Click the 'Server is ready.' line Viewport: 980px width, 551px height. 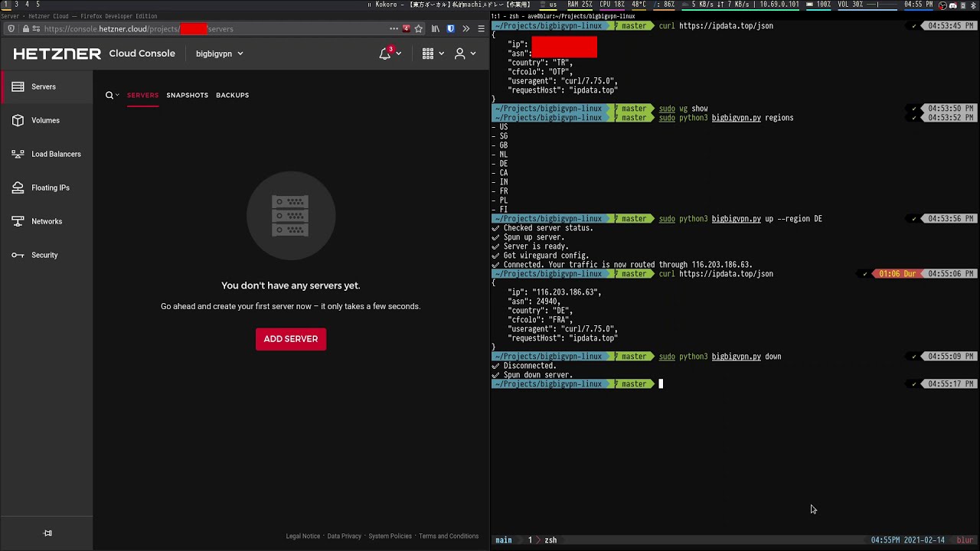click(x=535, y=246)
